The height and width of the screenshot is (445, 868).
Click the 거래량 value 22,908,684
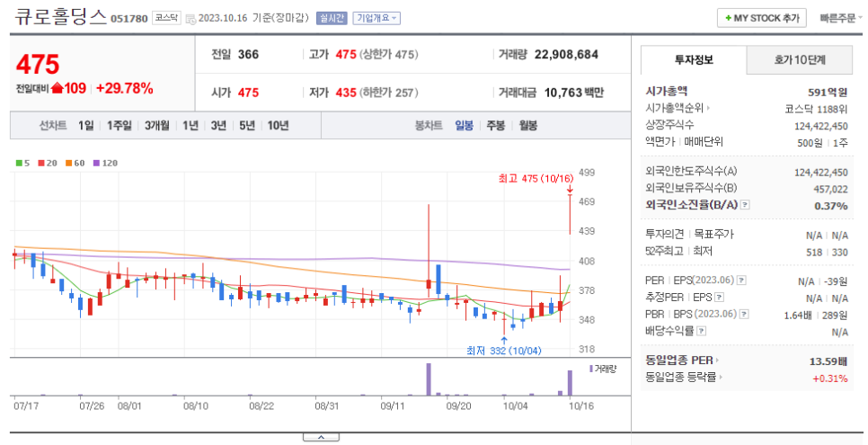566,54
